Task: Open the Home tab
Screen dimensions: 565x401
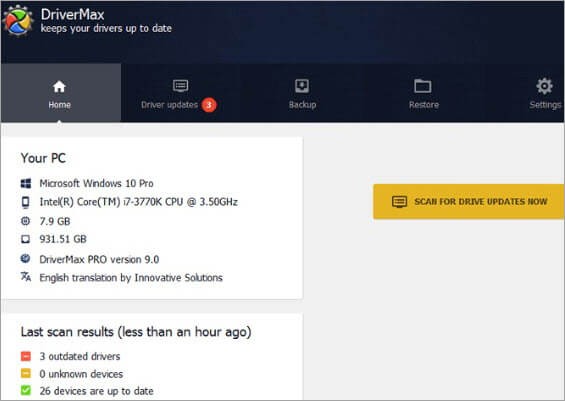Action: coord(61,93)
